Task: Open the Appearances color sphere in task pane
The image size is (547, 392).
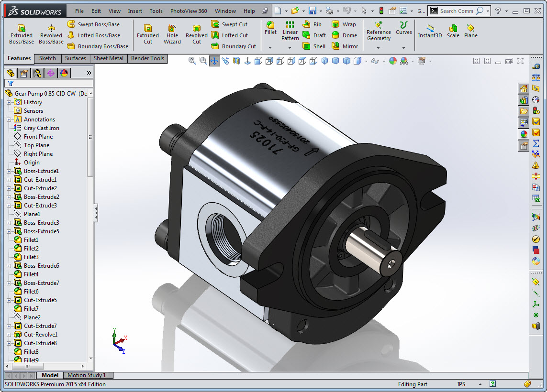Action: tap(524, 134)
